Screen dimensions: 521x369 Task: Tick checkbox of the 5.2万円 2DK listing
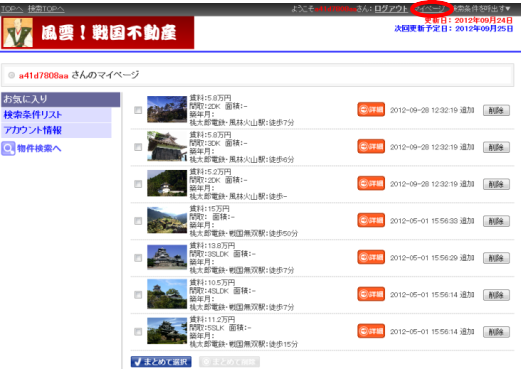click(x=138, y=184)
